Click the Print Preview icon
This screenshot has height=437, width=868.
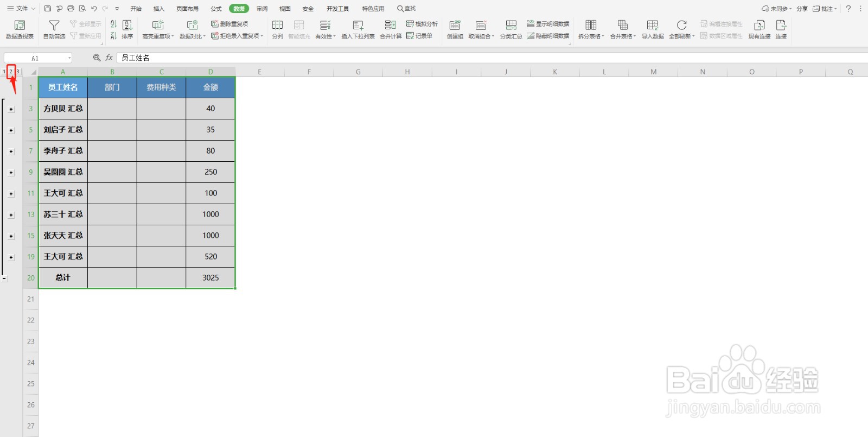82,9
